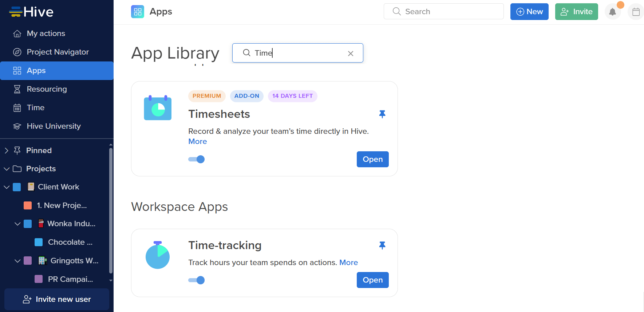This screenshot has height=312, width=644.
Task: Click the Pinned pushpin icon in sidebar
Action: [17, 150]
